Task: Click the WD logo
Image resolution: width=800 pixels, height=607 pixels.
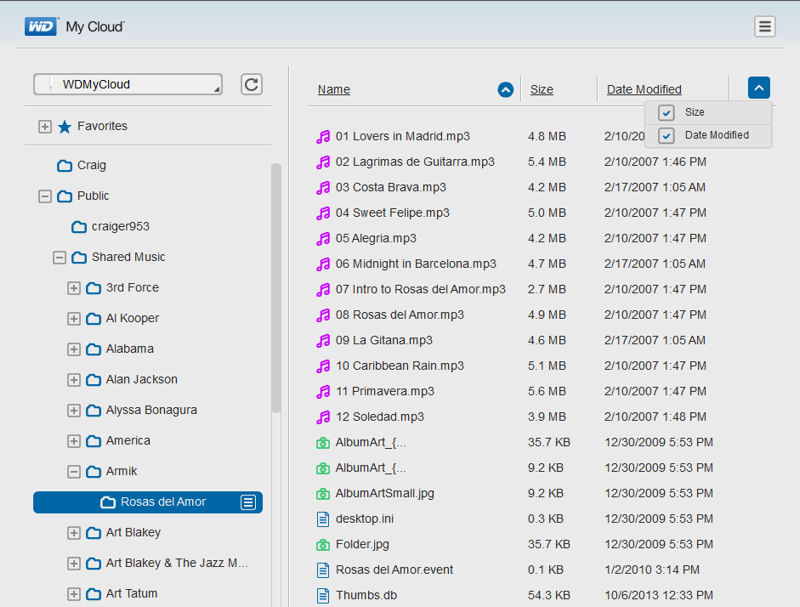Action: [41, 27]
